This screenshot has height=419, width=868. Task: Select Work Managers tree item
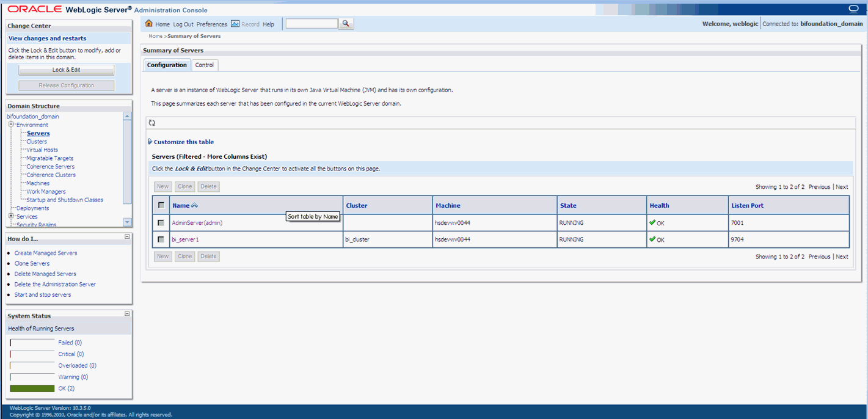point(46,191)
